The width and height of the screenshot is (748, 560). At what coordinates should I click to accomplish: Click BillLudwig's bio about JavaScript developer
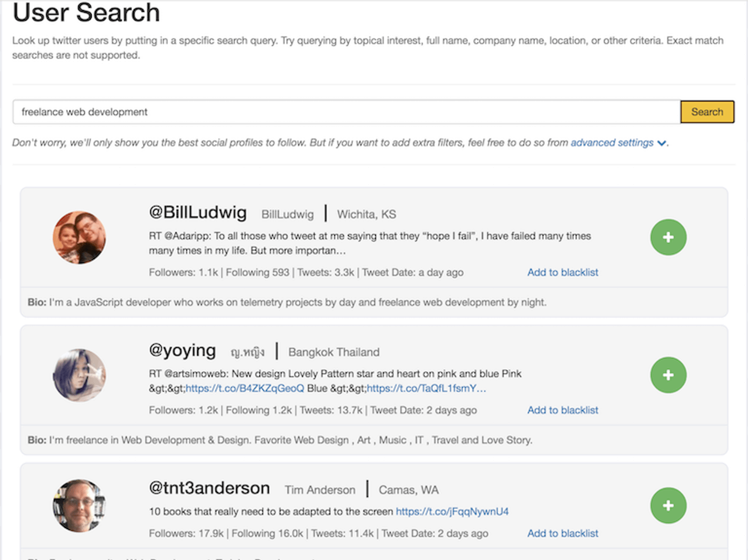(x=287, y=302)
